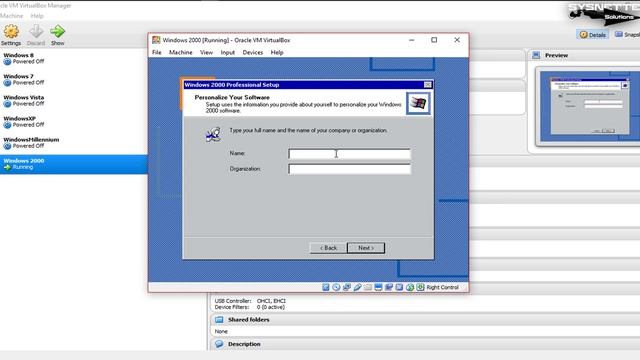Viewport: 640px width, 360px height.
Task: Select Windows 7 virtual machine
Action: coord(73,80)
